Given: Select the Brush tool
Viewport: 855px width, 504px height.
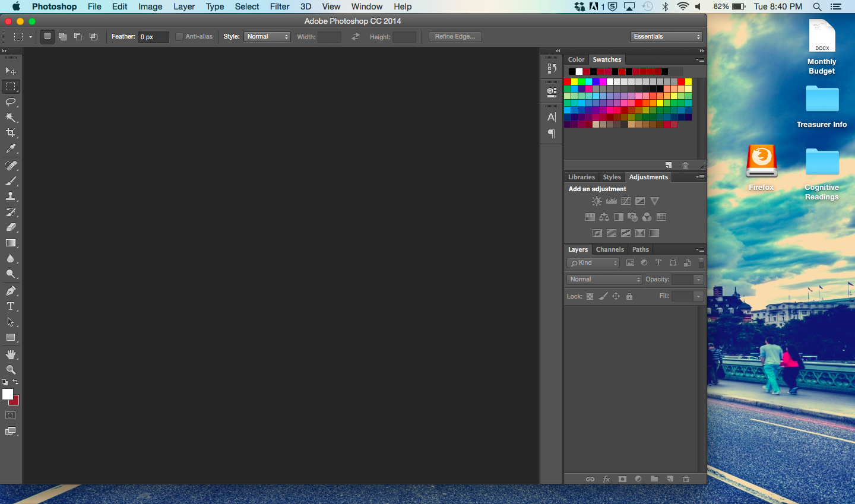Looking at the screenshot, I should (11, 181).
